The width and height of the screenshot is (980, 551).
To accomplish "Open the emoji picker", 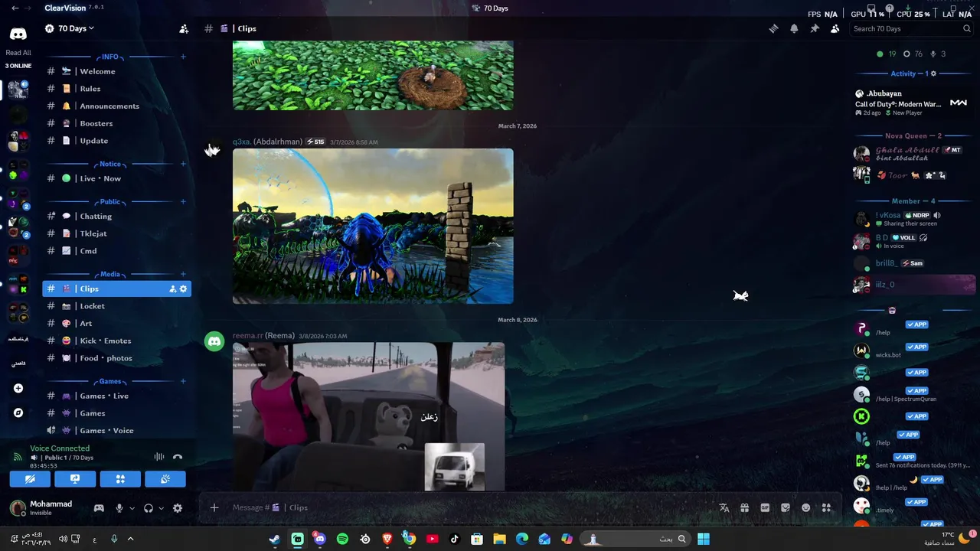I will click(805, 507).
